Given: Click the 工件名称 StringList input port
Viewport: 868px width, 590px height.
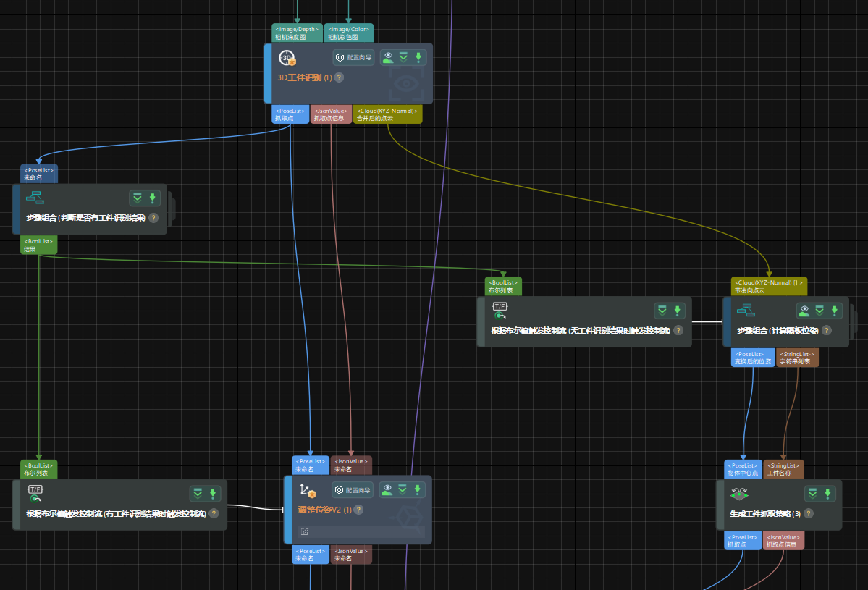Looking at the screenshot, I should point(783,469).
